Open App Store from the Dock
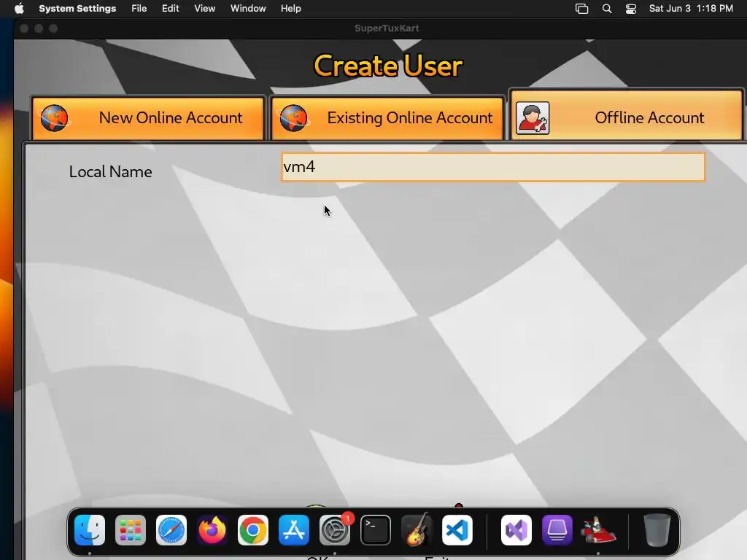Screen dimensions: 747x560 click(294, 530)
